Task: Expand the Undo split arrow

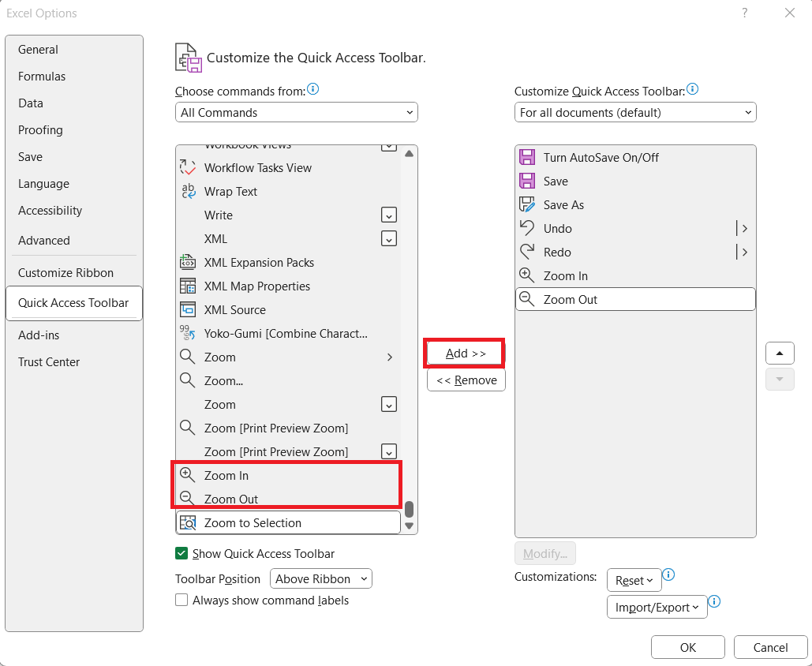Action: click(745, 228)
